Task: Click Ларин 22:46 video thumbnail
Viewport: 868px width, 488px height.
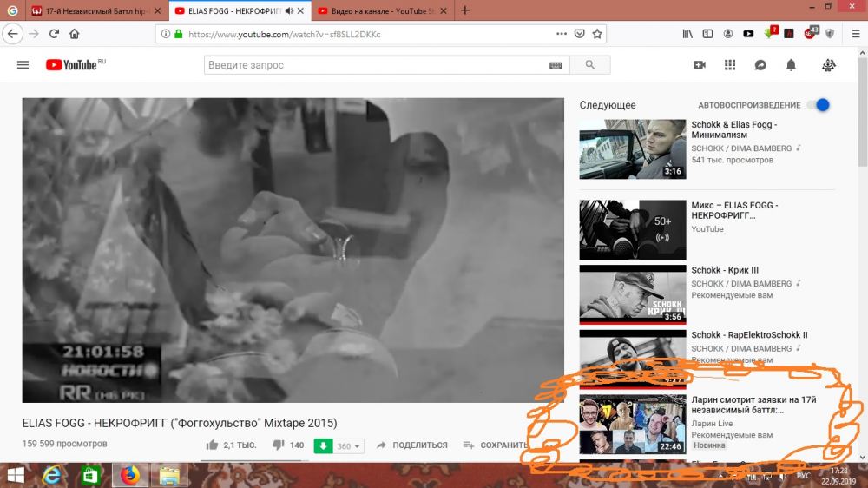Action: [x=632, y=425]
